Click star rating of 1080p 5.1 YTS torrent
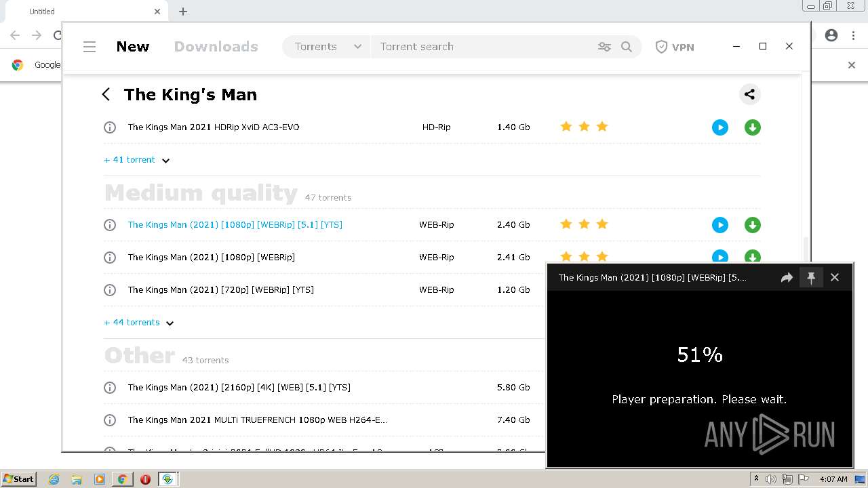 pos(584,224)
